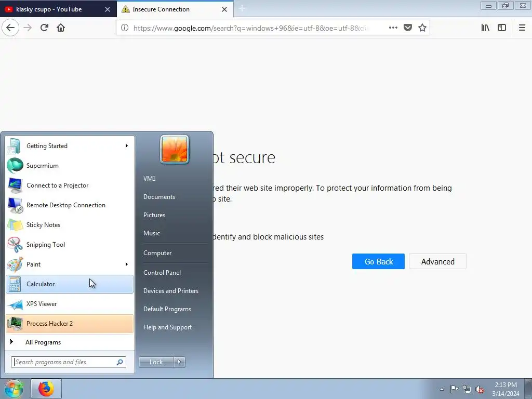Open page actions three-dot menu
The width and height of the screenshot is (532, 399).
[393, 28]
